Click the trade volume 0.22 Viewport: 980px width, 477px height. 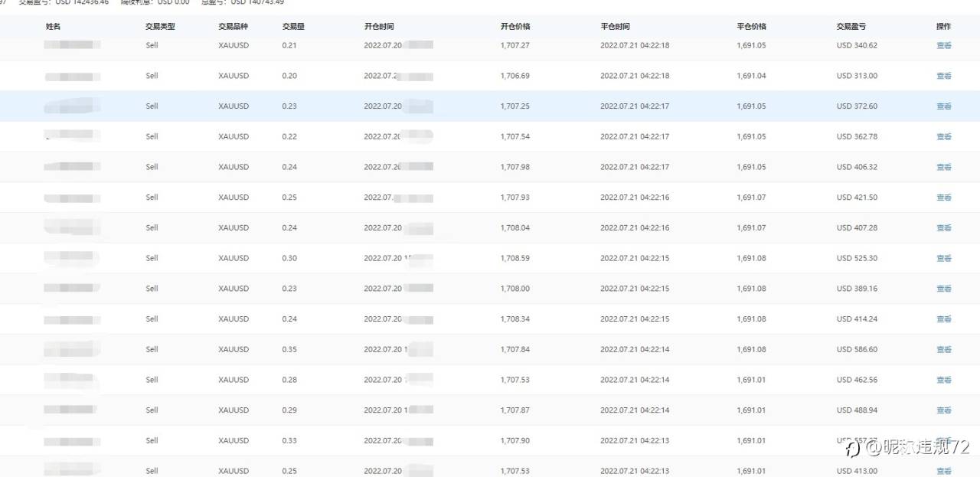pyautogui.click(x=289, y=136)
